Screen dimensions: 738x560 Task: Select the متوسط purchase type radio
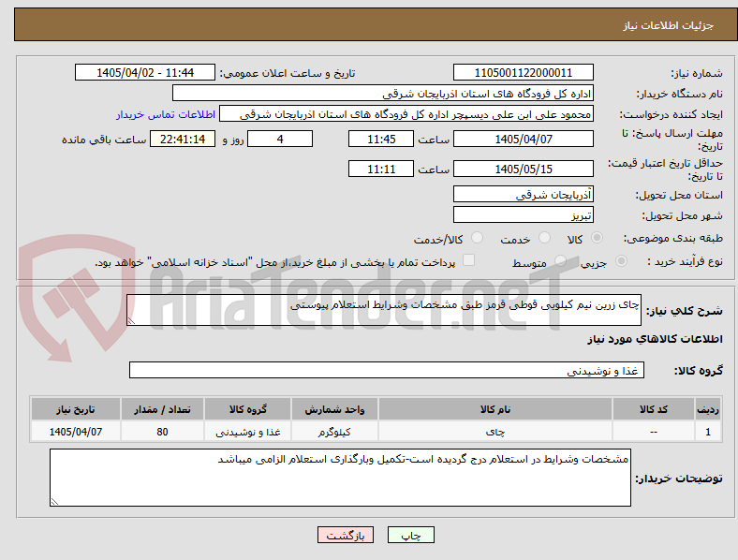click(560, 261)
